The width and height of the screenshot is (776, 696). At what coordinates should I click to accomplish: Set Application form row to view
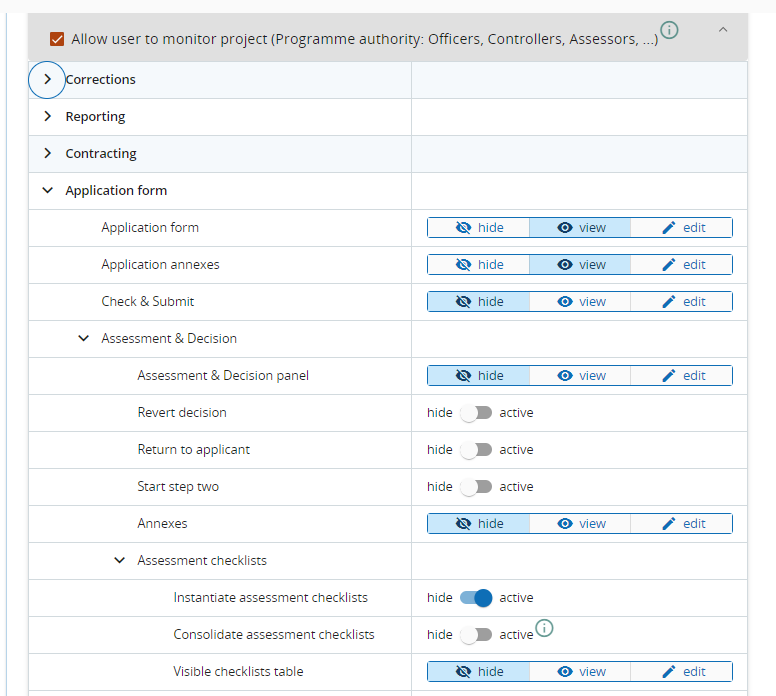580,228
